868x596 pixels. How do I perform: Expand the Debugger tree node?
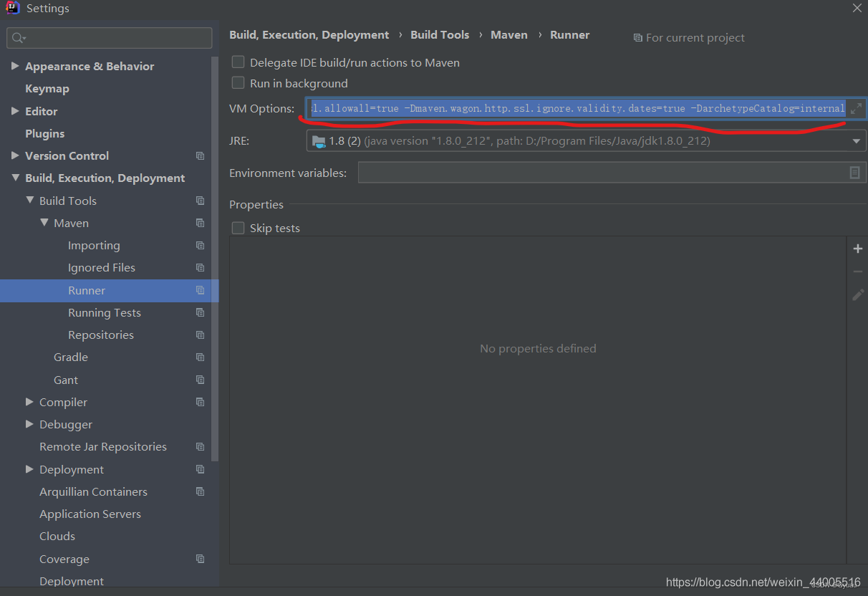29,424
